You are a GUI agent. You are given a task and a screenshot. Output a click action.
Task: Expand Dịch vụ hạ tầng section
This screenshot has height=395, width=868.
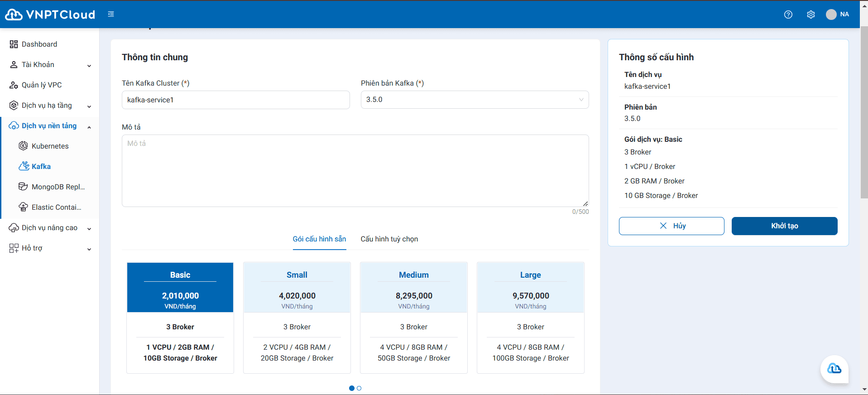[x=50, y=106]
